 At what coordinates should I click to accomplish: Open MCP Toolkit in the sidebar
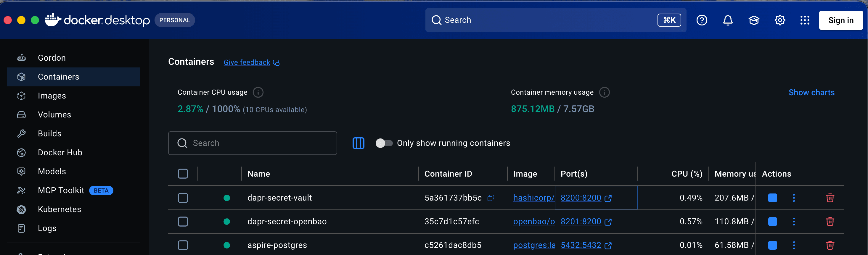[73, 190]
